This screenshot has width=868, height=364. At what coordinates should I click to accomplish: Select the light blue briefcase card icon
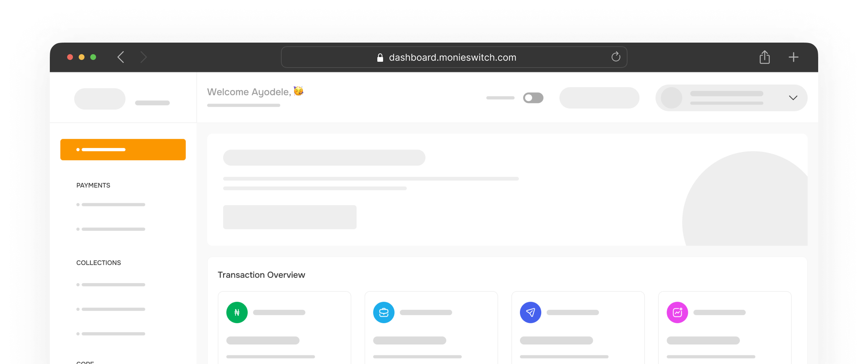point(383,312)
